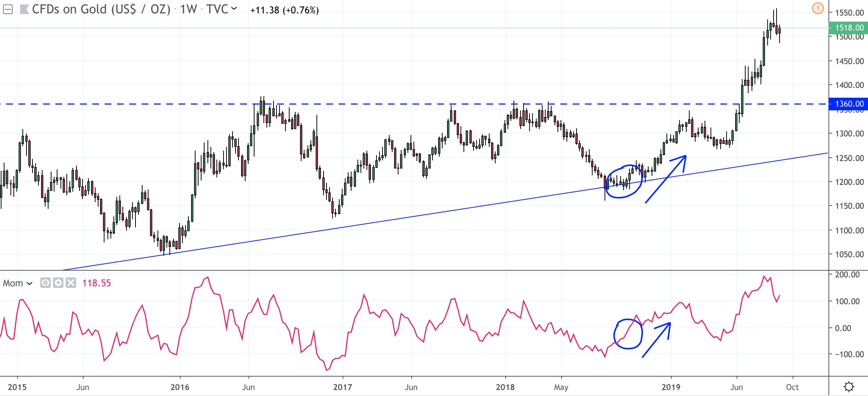Open the Mom indicator dropdown
868x396 pixels.
click(29, 284)
